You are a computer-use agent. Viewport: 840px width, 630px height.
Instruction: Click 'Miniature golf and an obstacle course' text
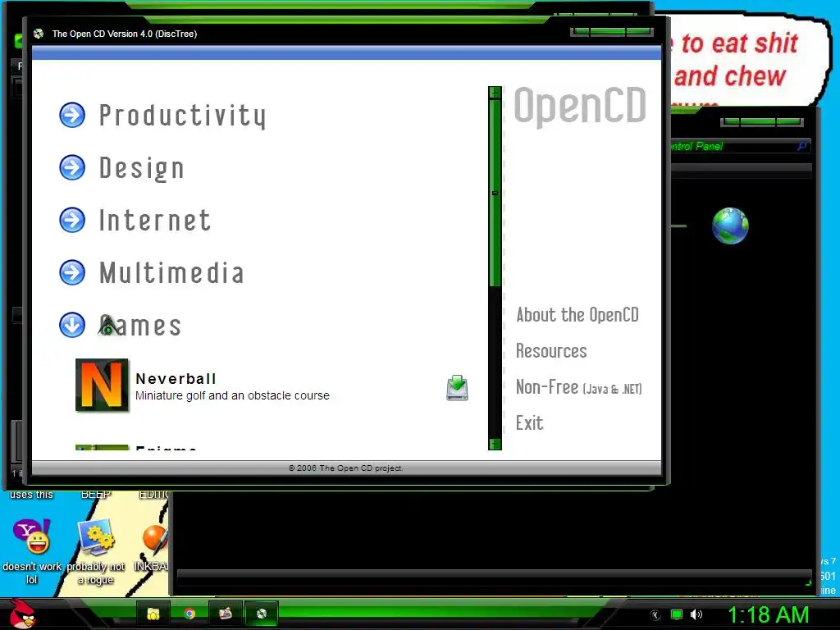(x=232, y=395)
